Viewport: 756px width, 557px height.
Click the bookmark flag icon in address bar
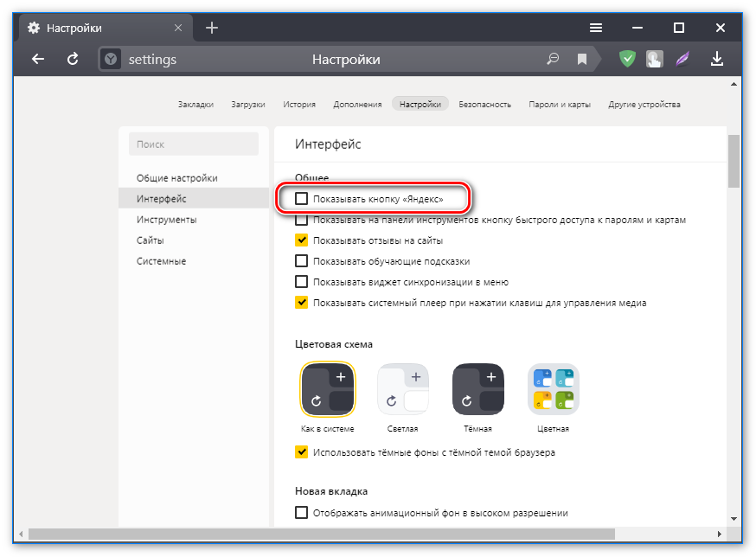click(582, 60)
